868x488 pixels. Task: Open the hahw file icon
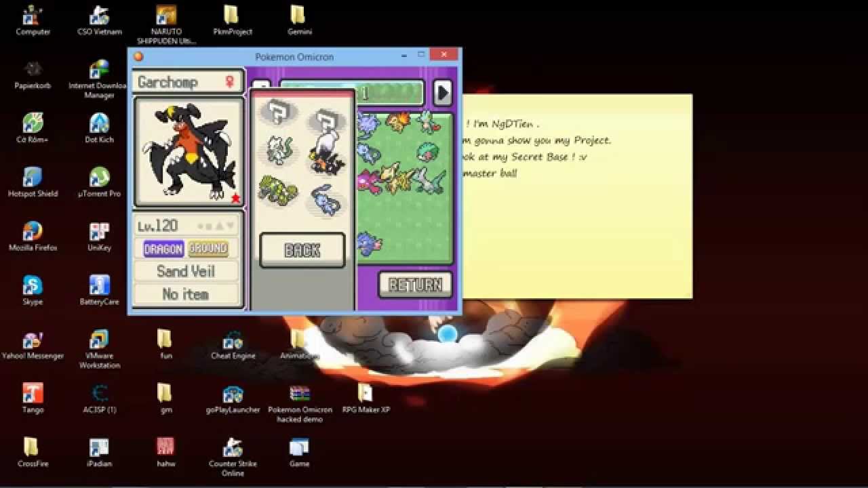tap(165, 453)
